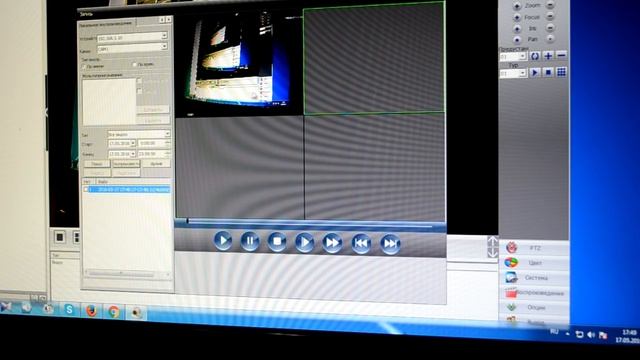The image size is (640, 360).
Task: Start playback with the first Play button
Action: (223, 240)
